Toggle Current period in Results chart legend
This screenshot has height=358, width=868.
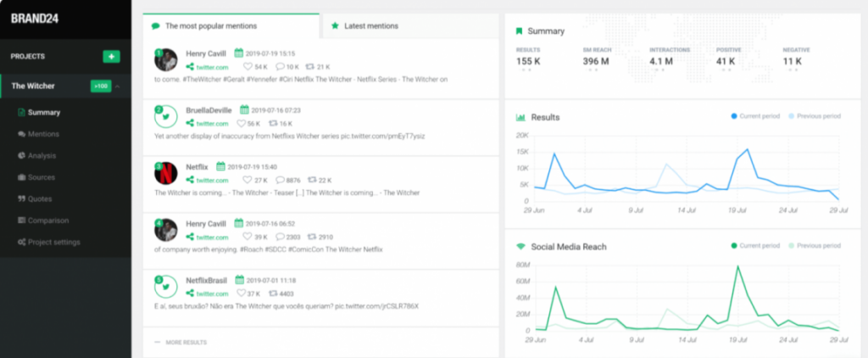tap(754, 116)
